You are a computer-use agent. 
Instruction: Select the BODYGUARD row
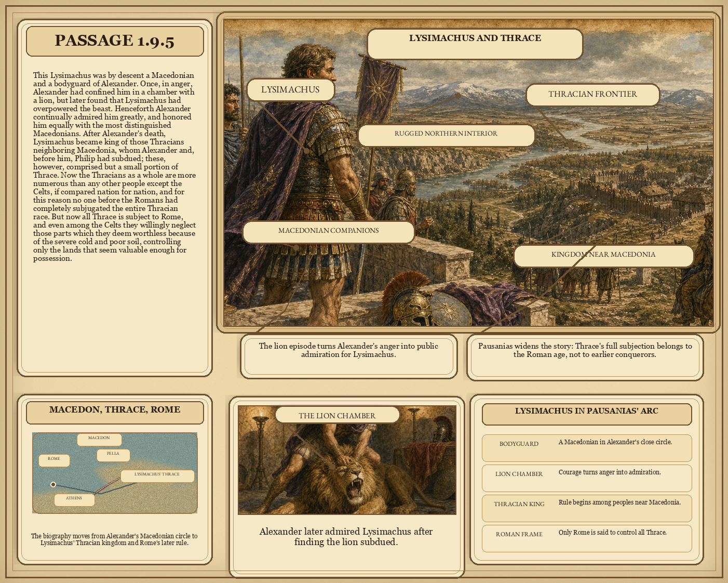tap(587, 448)
